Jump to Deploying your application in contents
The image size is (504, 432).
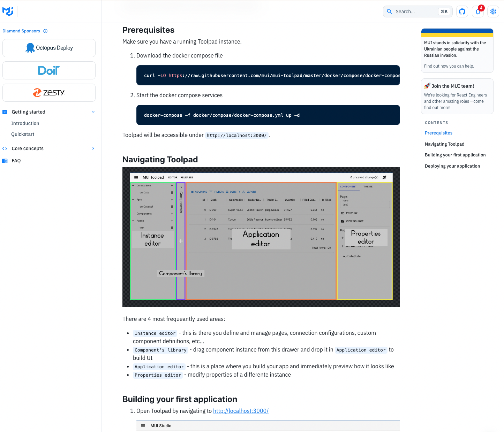click(x=452, y=166)
